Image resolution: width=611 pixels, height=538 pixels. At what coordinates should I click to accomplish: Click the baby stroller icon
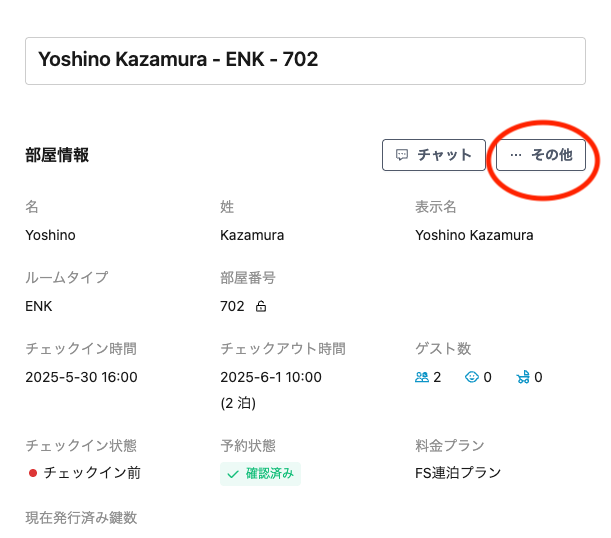click(522, 378)
